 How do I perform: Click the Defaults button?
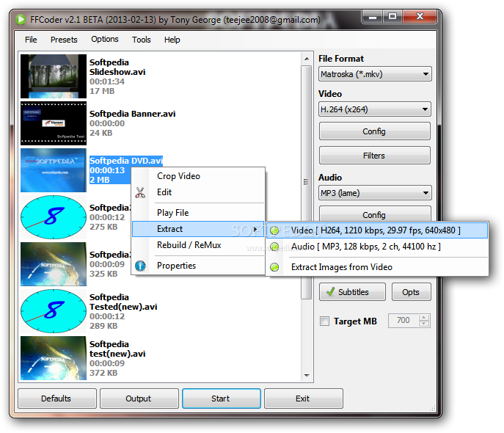(x=57, y=399)
